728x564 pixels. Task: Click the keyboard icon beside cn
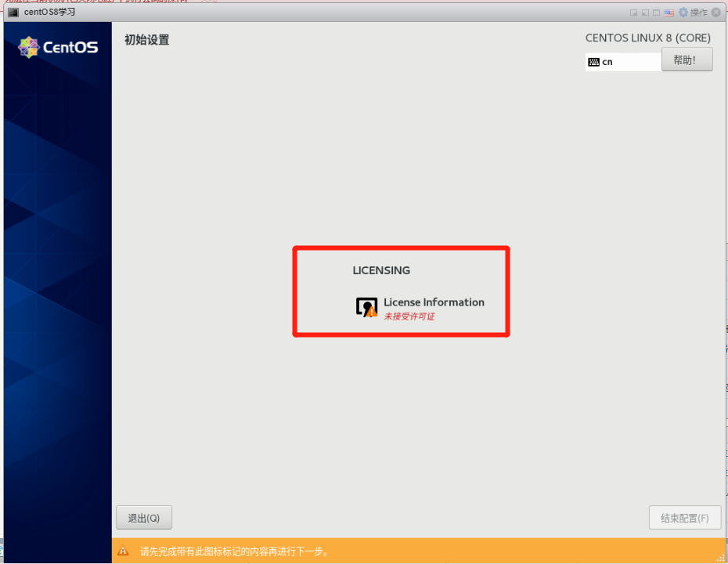tap(593, 62)
